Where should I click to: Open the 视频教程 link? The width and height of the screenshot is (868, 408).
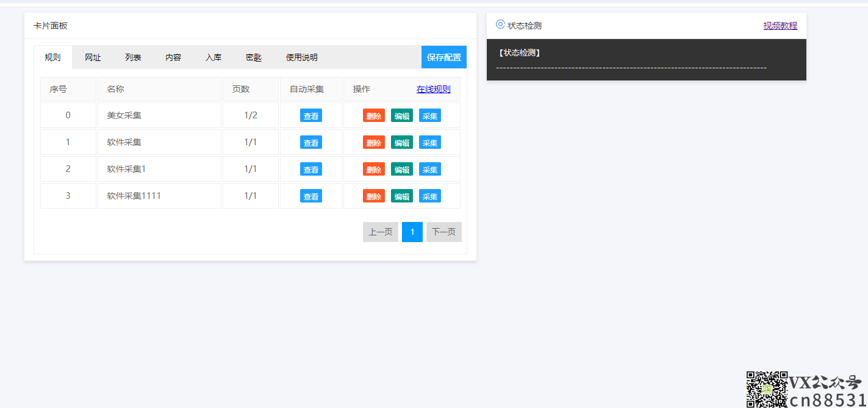click(780, 26)
